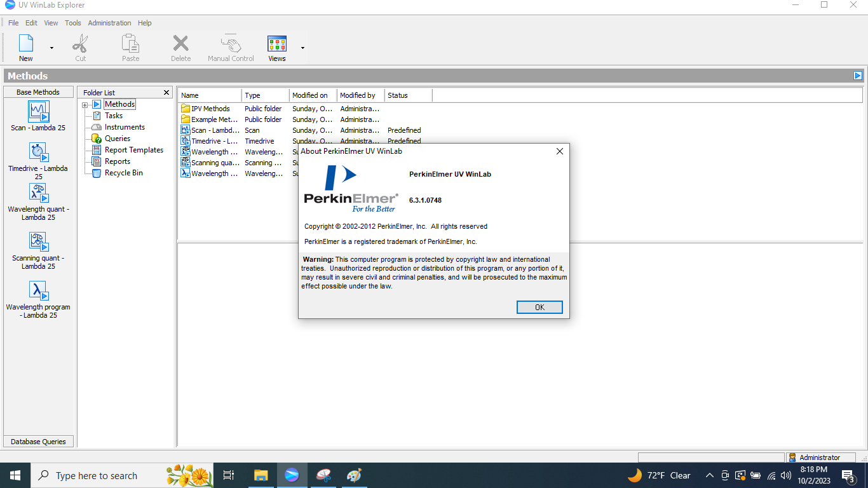Open the Administration menu
Viewport: 868px width, 488px height.
109,23
